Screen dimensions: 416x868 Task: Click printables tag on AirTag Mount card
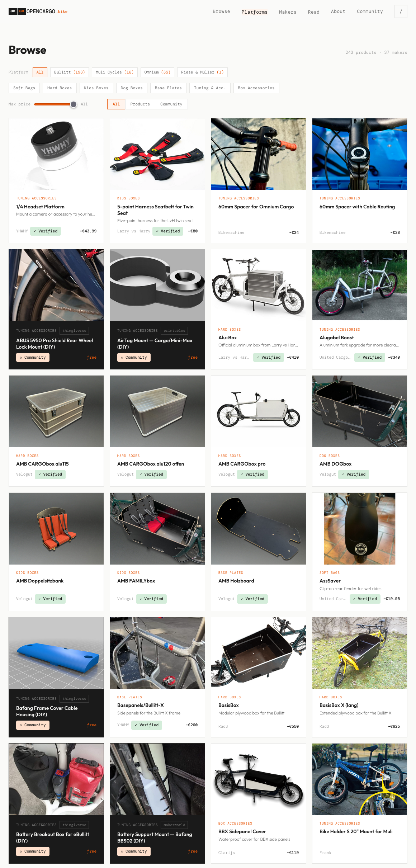coord(174,331)
